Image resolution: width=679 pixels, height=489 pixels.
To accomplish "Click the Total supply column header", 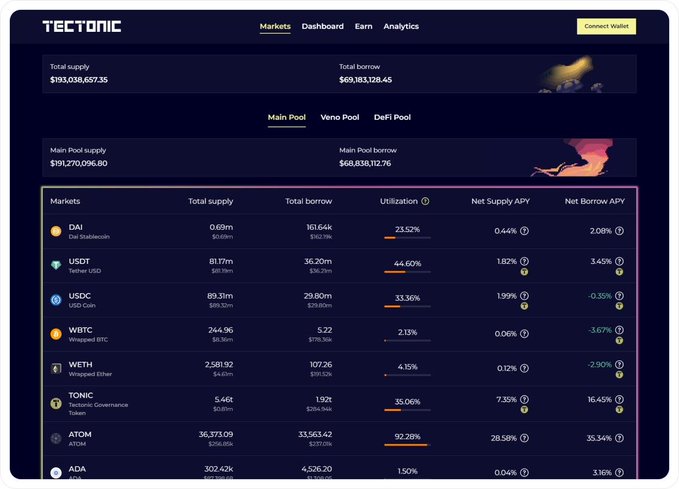I will coord(210,201).
